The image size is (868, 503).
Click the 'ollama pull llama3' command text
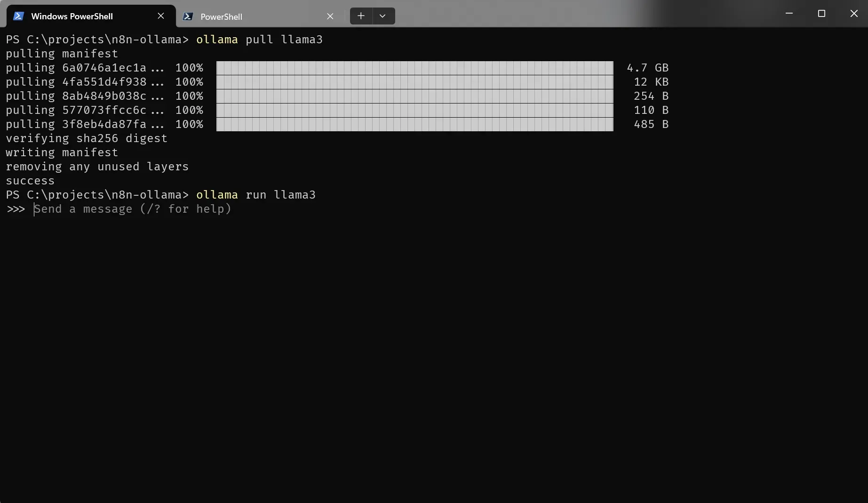259,40
